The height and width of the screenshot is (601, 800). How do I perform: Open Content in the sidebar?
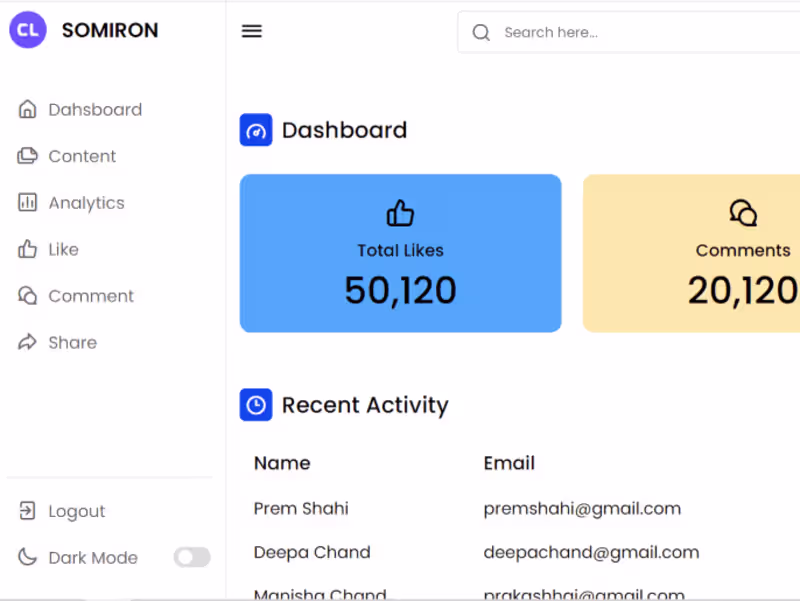(82, 156)
